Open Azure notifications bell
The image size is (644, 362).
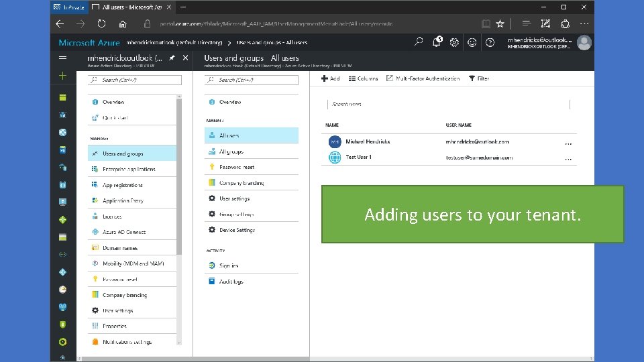437,42
